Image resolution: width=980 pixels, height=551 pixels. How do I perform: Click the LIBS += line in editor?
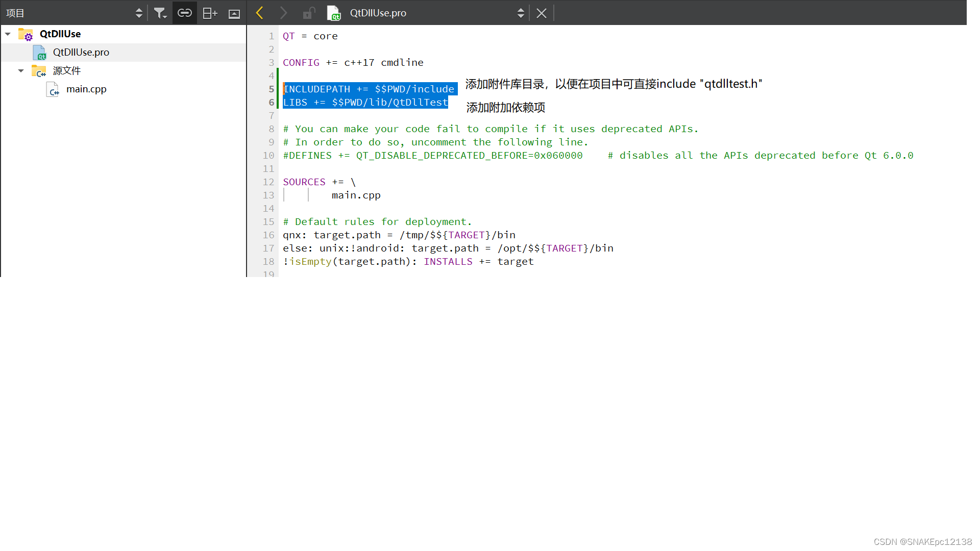[x=365, y=102]
